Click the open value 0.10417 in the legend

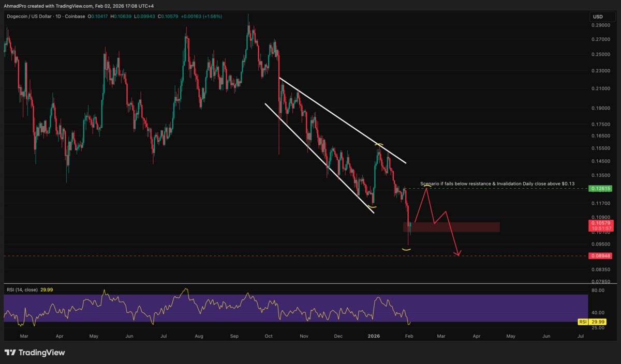click(x=100, y=16)
